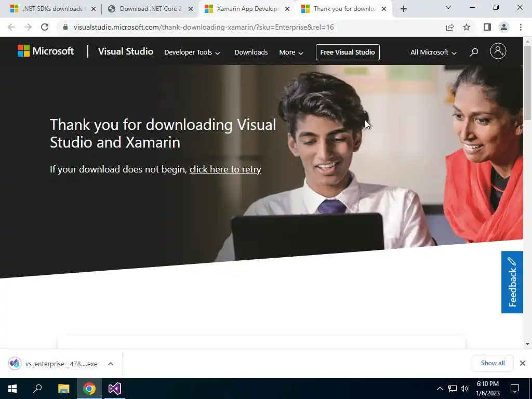This screenshot has height=399, width=532.
Task: Show hidden system tray icons
Action: (x=440, y=389)
